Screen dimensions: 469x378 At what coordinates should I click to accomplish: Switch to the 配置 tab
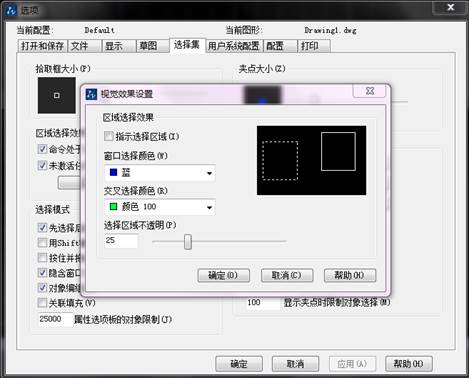point(280,46)
